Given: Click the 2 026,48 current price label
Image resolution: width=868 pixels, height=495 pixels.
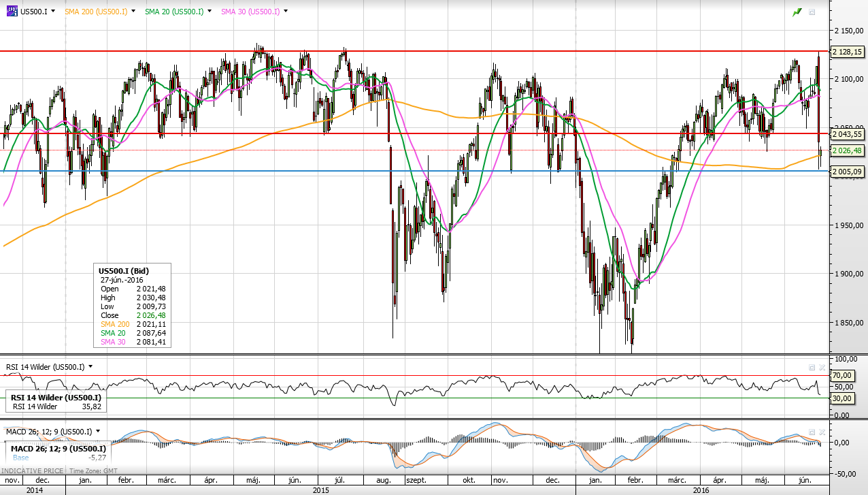Looking at the screenshot, I should 848,150.
